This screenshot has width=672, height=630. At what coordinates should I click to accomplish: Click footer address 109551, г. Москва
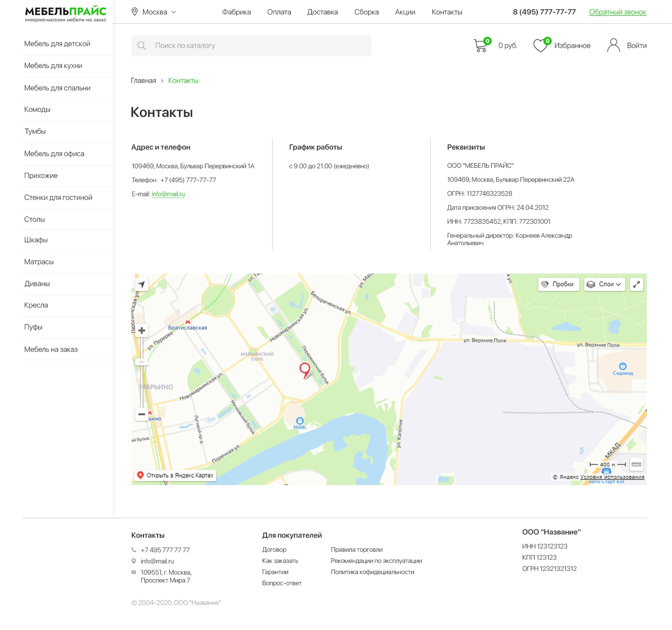166,576
